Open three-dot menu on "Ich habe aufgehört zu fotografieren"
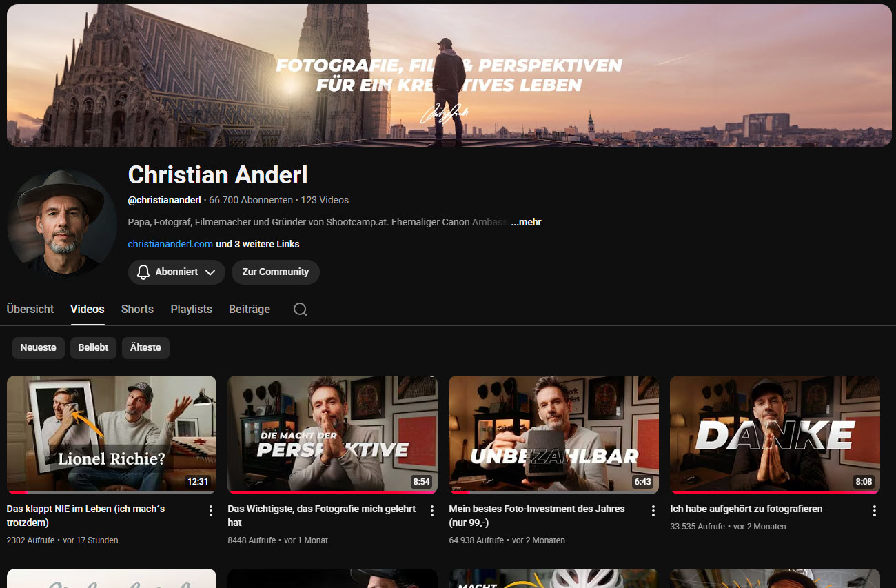896x588 pixels. coord(874,510)
